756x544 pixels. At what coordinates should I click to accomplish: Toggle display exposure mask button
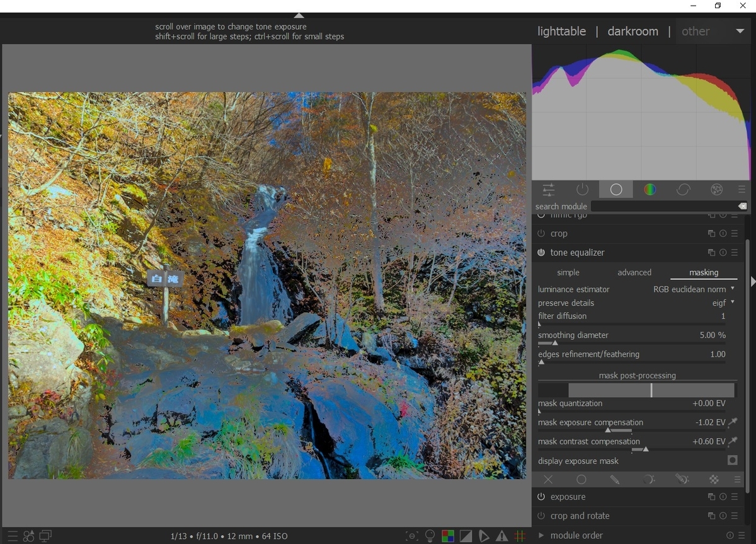point(732,461)
